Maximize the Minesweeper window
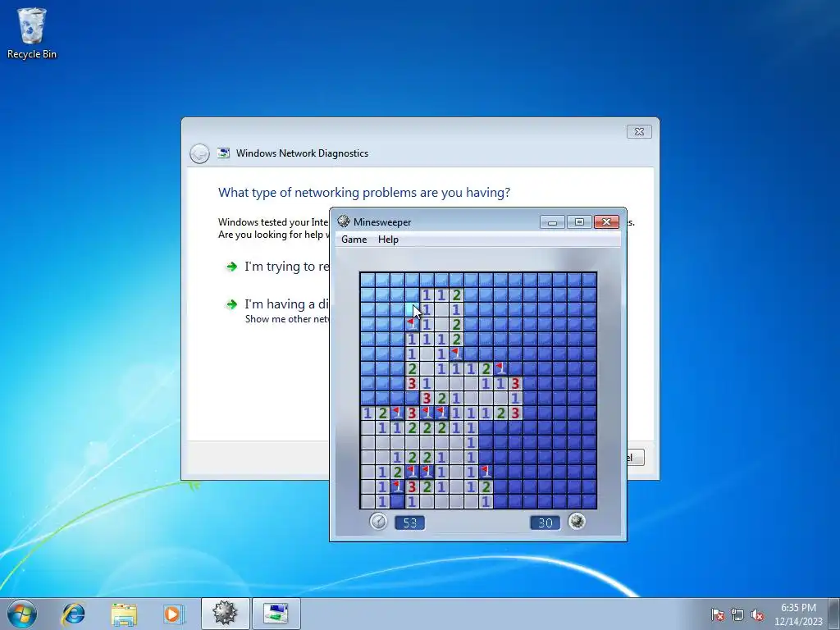Image resolution: width=840 pixels, height=630 pixels. click(579, 222)
